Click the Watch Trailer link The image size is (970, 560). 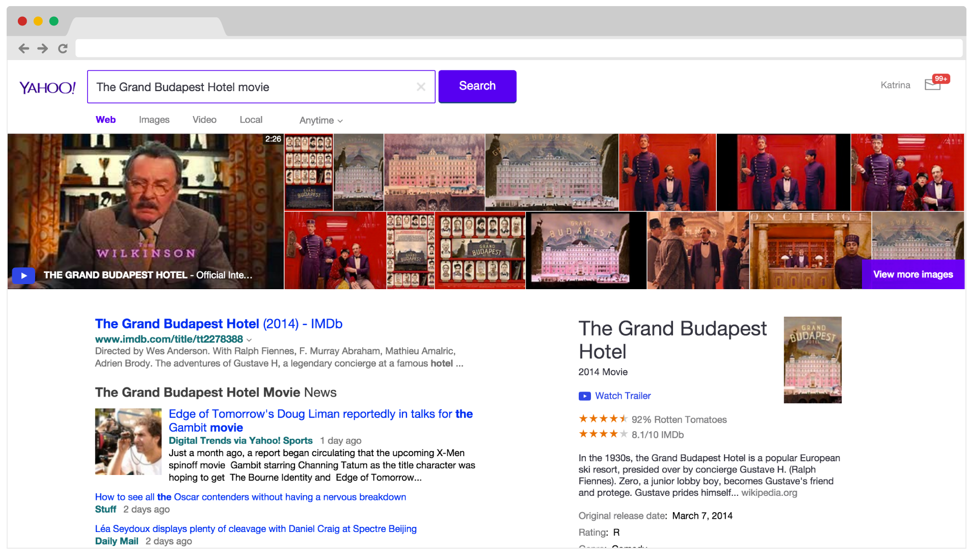623,396
